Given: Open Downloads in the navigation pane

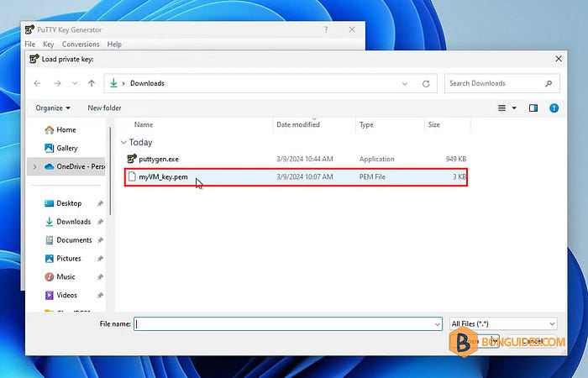Looking at the screenshot, I should coord(67,222).
